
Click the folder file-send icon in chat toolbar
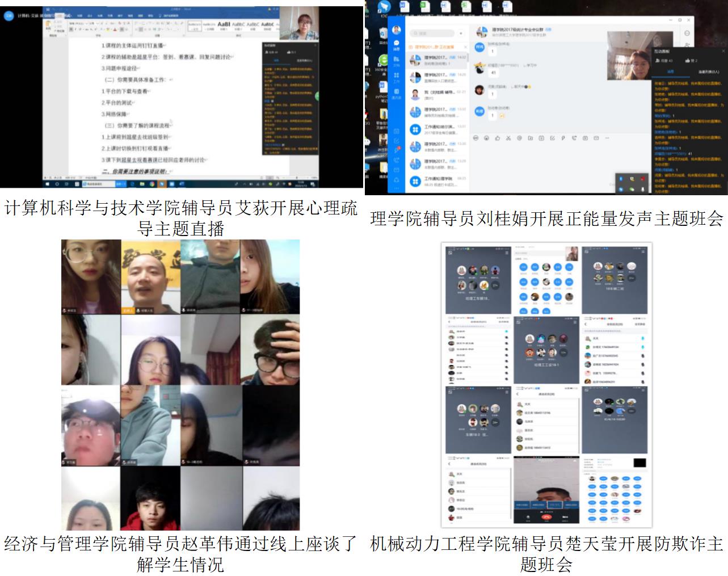(x=530, y=138)
